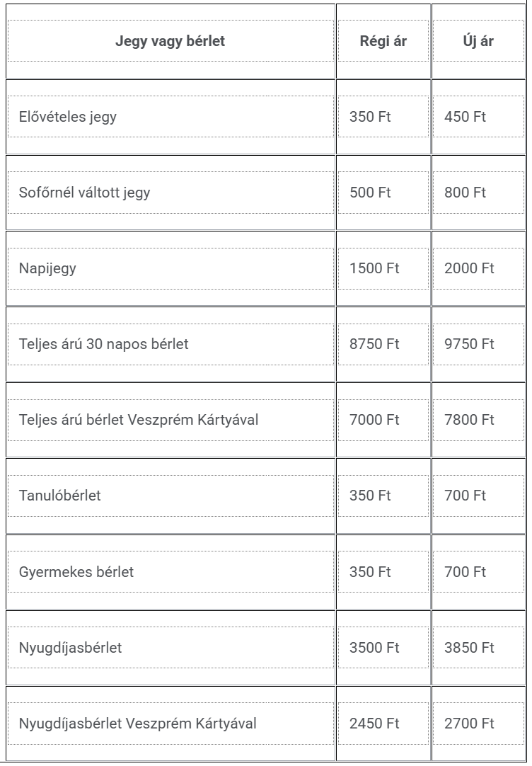
Task: Select 'Teljes árú 30 napos bérlet' cell
Action: tap(170, 344)
